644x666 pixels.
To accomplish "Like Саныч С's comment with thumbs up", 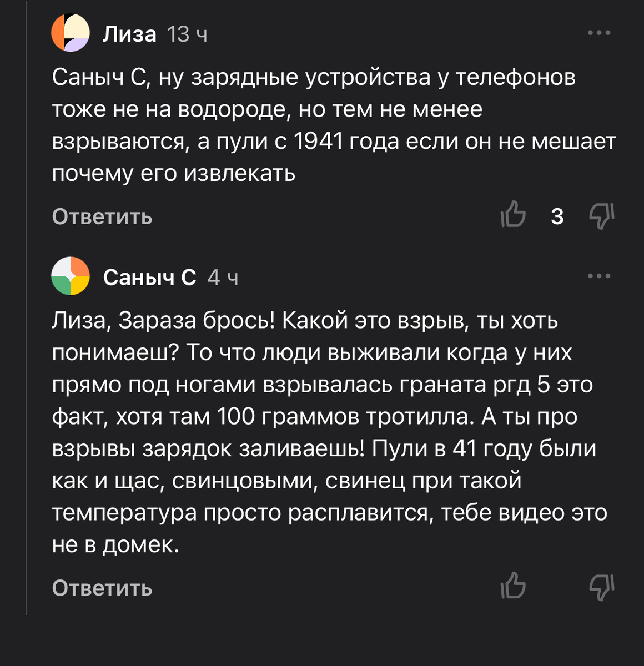I will click(x=514, y=587).
